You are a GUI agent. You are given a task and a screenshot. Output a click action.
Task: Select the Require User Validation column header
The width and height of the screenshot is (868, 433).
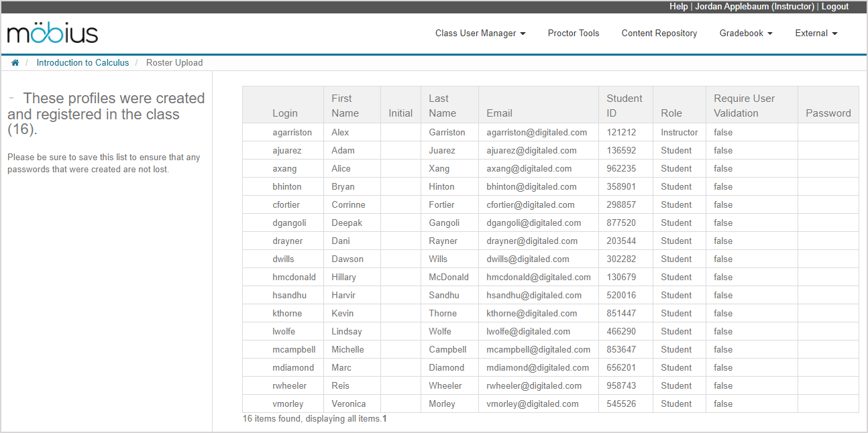tap(744, 106)
